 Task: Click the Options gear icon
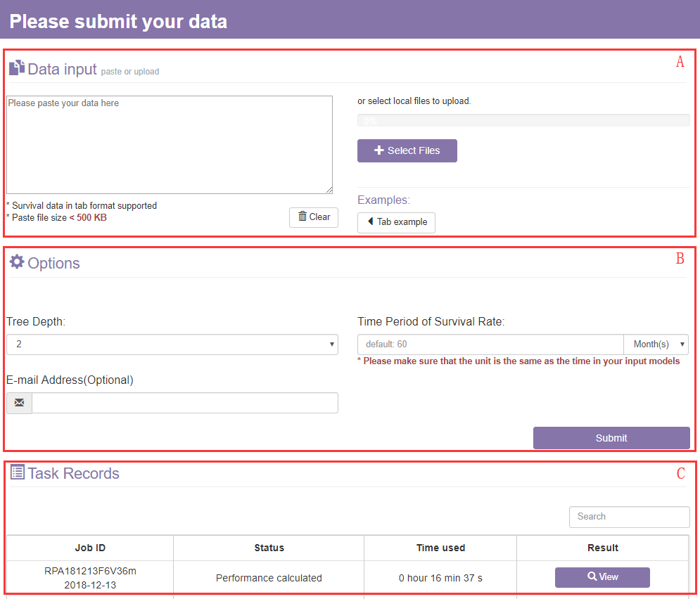pyautogui.click(x=16, y=262)
